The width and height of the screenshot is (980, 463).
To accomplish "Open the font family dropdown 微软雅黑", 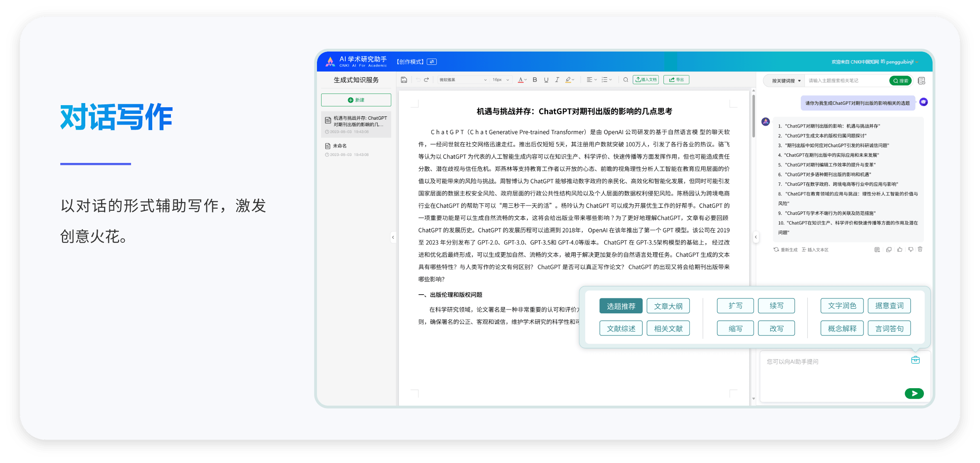I will (x=463, y=80).
